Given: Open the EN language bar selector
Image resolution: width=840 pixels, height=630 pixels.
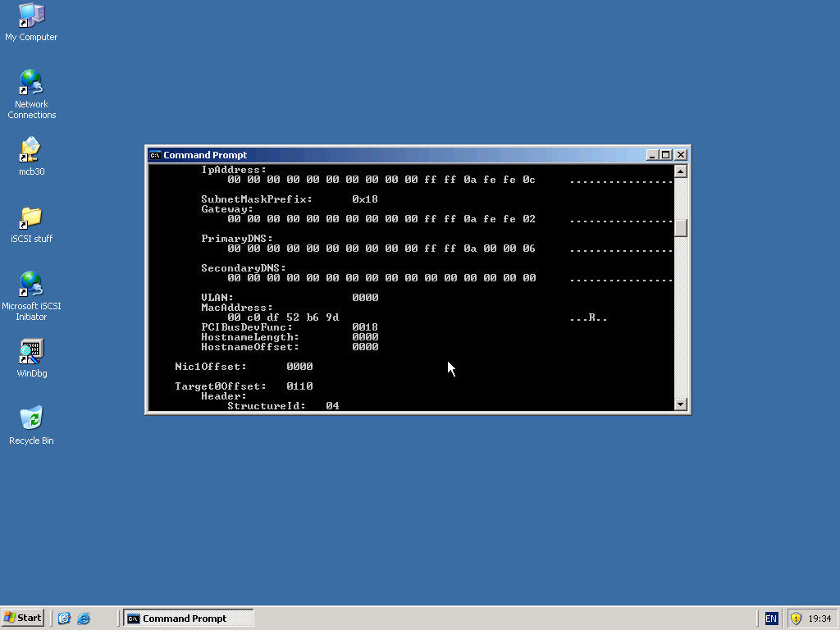Looking at the screenshot, I should coord(771,619).
